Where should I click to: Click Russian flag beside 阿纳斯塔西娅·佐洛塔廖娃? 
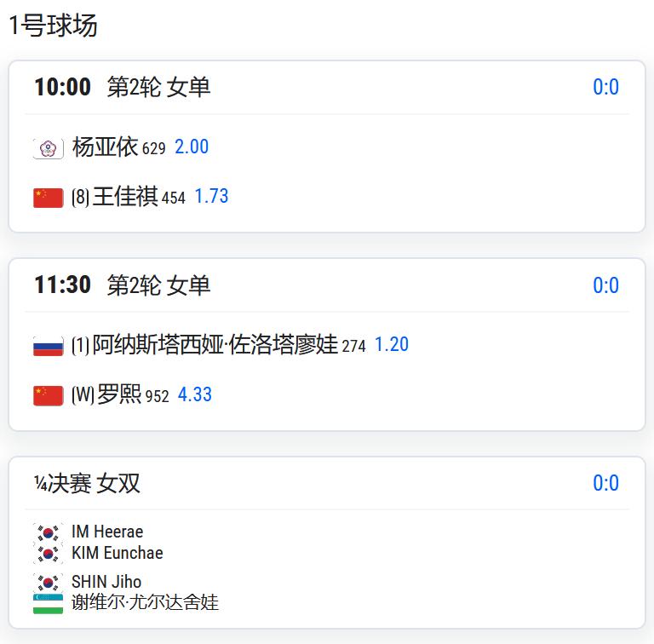click(49, 346)
